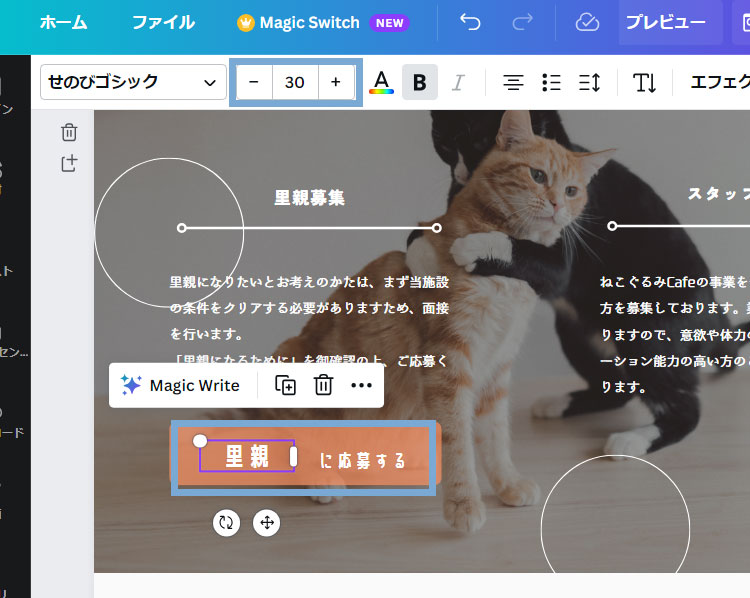The width and height of the screenshot is (750, 598).
Task: Duplicate the selected element
Action: pyautogui.click(x=286, y=385)
